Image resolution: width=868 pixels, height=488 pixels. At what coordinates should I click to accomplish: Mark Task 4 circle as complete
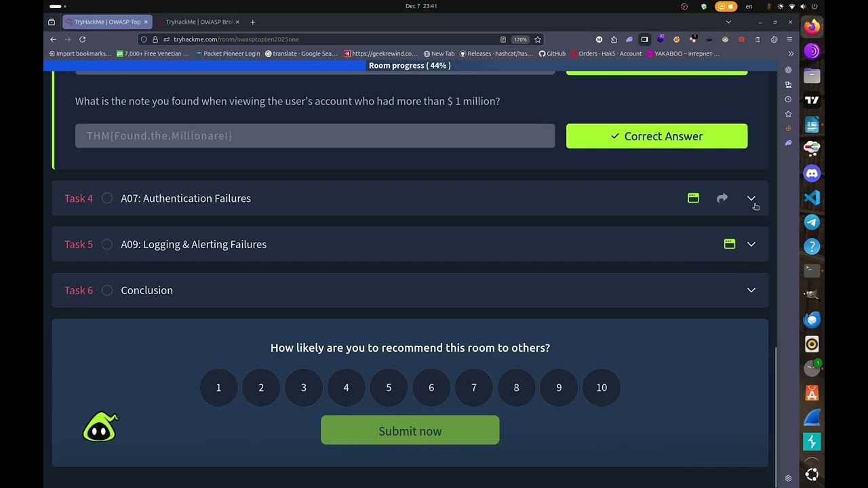pos(107,198)
